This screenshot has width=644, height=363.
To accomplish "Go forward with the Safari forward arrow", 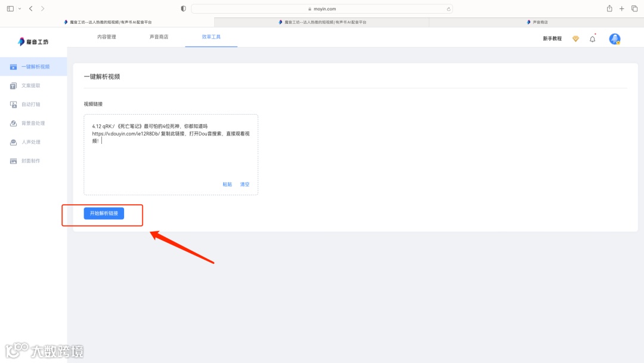I will coord(43,8).
